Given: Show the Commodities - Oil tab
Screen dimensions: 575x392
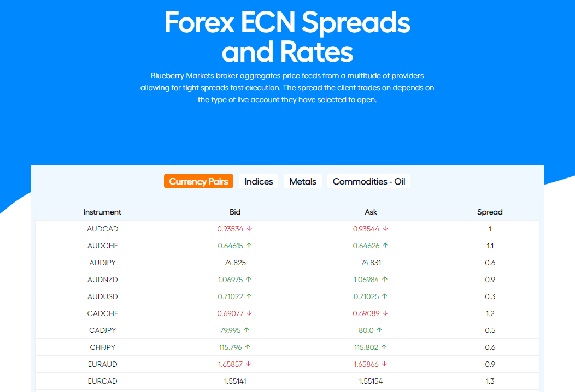Looking at the screenshot, I should tap(368, 181).
